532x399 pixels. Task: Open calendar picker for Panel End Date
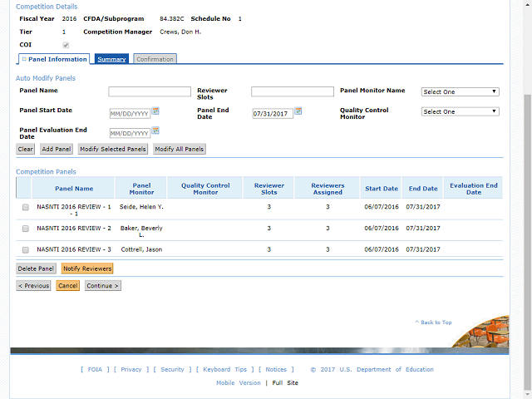[x=298, y=111]
